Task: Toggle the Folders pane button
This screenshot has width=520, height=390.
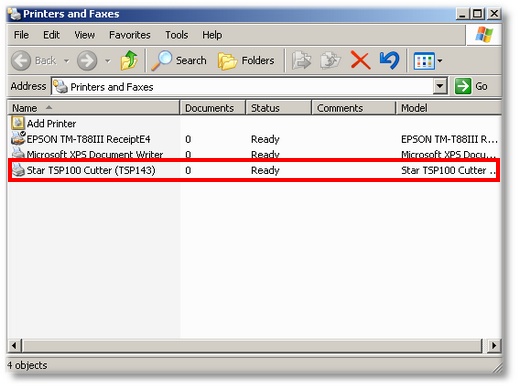Action: 246,61
